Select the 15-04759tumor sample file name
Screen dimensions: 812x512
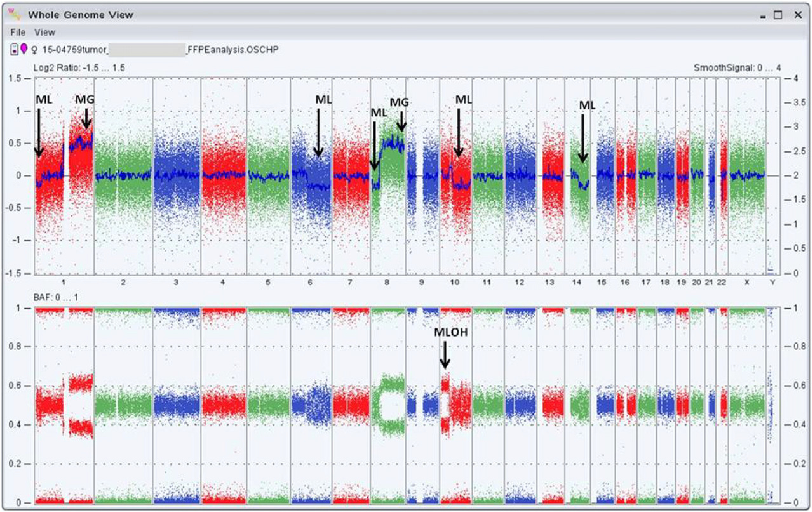(x=160, y=50)
